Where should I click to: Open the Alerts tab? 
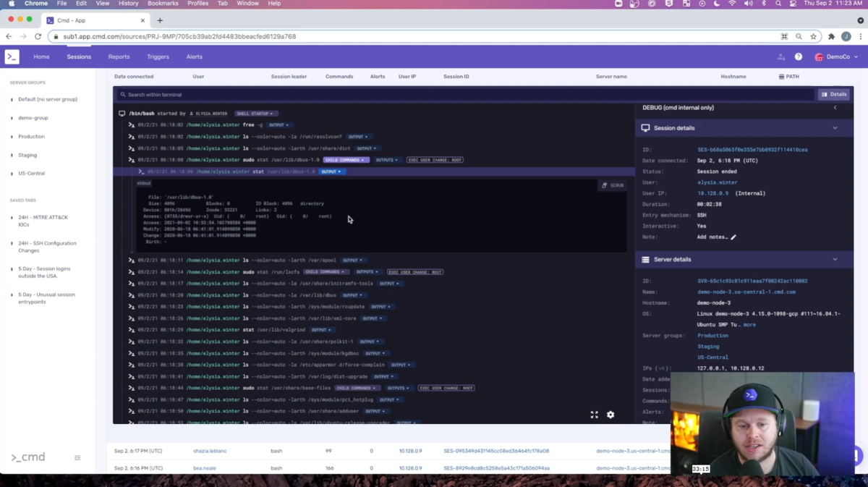click(x=194, y=56)
